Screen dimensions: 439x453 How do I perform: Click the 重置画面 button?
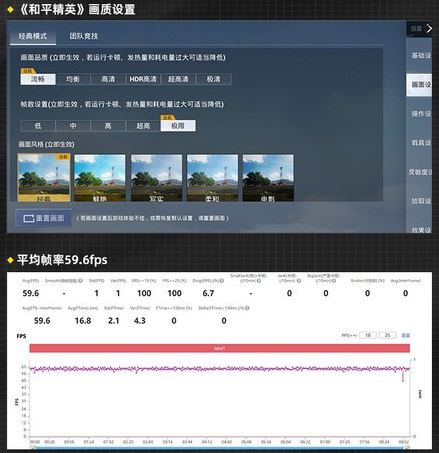(43, 218)
